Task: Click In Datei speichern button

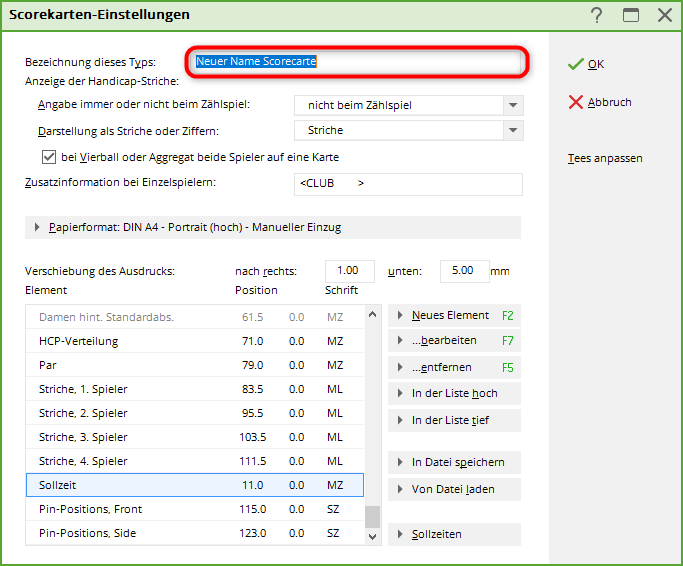Action: tap(453, 462)
